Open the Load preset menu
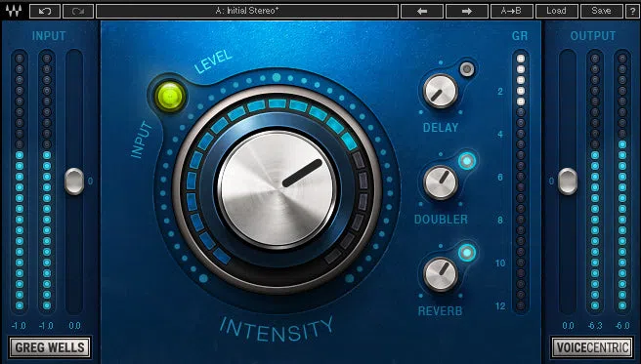This screenshot has width=641, height=364. (x=556, y=11)
